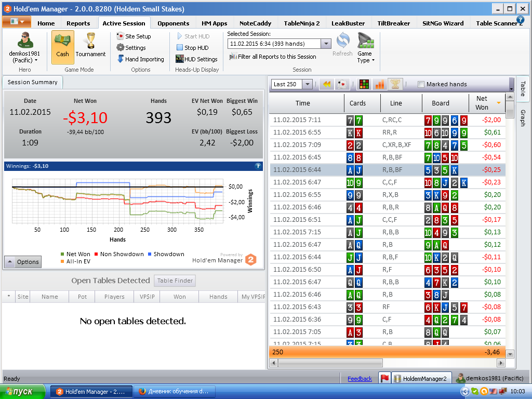Click the Refresh session icon
532x399 pixels.
point(343,45)
